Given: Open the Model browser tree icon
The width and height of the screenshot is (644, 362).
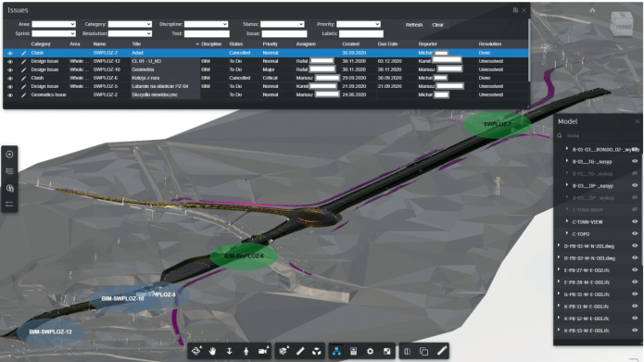Looking at the screenshot, I should point(336,351).
